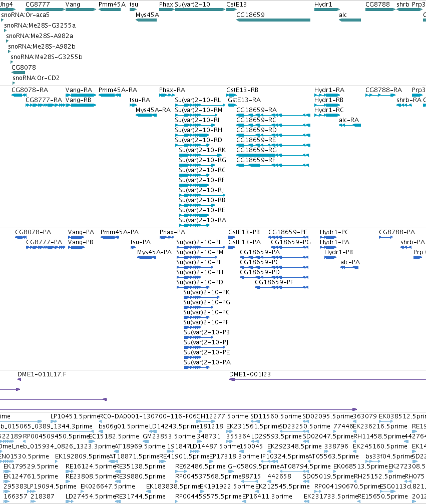Select the Vang-RA transcript
This screenshot has height=504, width=426.
(81, 95)
